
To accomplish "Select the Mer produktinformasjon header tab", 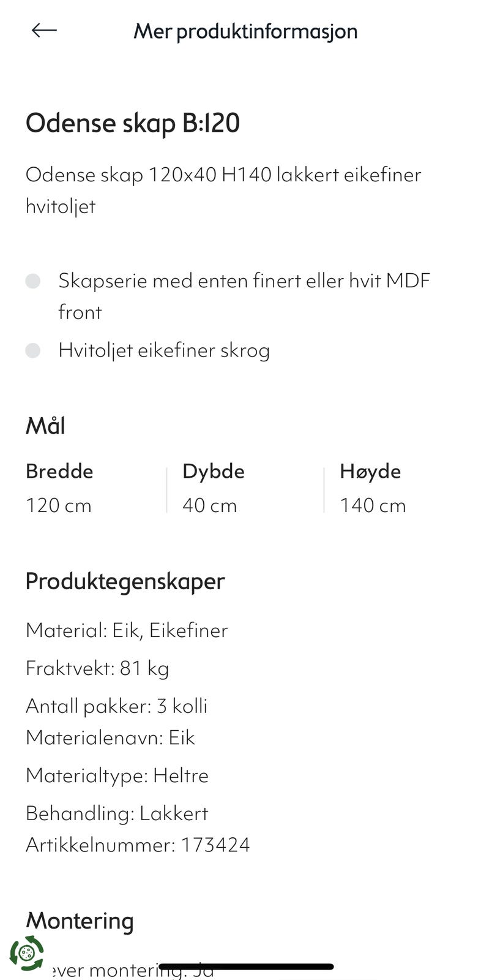I will point(245,31).
